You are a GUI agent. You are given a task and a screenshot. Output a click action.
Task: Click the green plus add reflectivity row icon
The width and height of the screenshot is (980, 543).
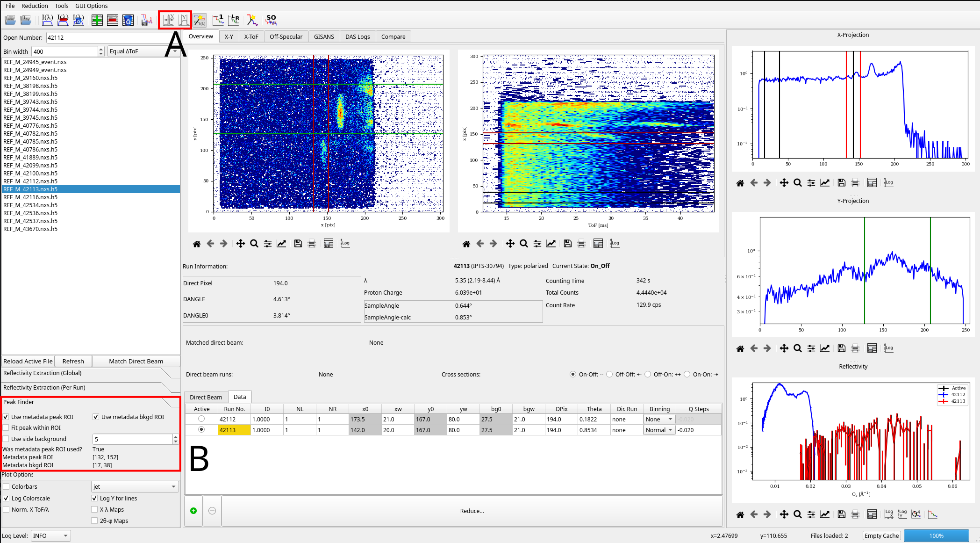(x=97, y=20)
